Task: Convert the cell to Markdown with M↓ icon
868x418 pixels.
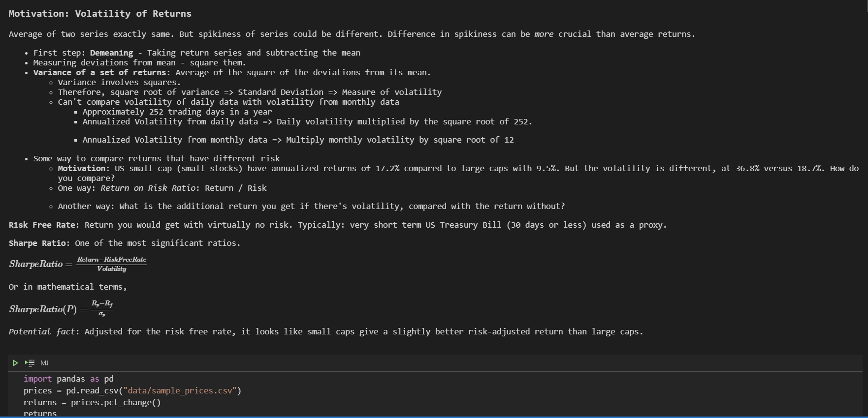Action: click(44, 363)
